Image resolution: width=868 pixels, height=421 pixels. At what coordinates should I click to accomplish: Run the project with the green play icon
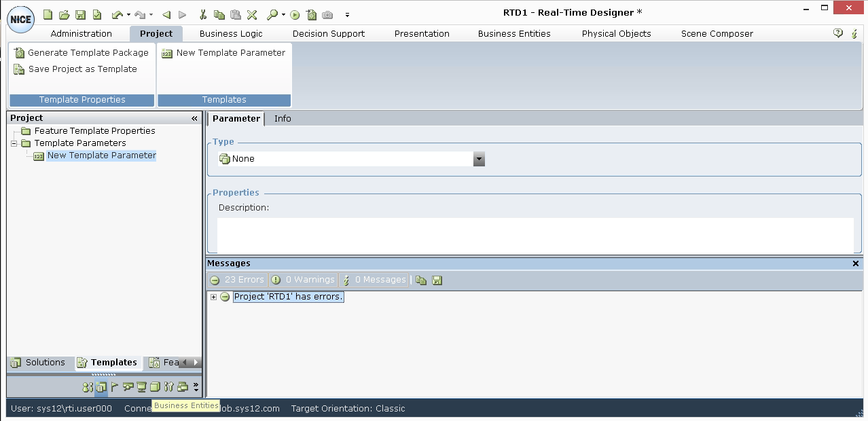(x=295, y=14)
